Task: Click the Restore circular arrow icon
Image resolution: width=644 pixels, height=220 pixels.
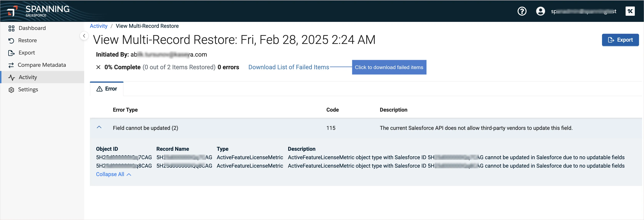Action: (11, 40)
